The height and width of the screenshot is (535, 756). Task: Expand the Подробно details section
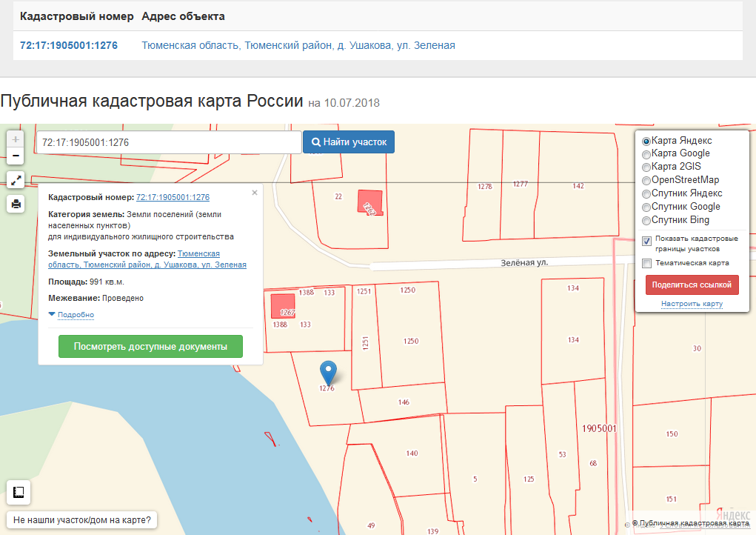click(x=76, y=314)
